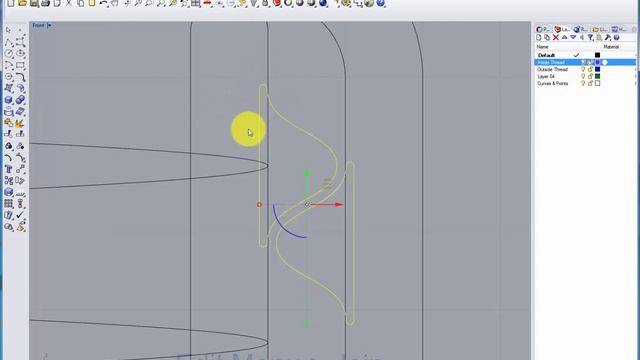The width and height of the screenshot is (640, 360).
Task: Toggle the lock of Inside Thread layer
Action: point(590,62)
